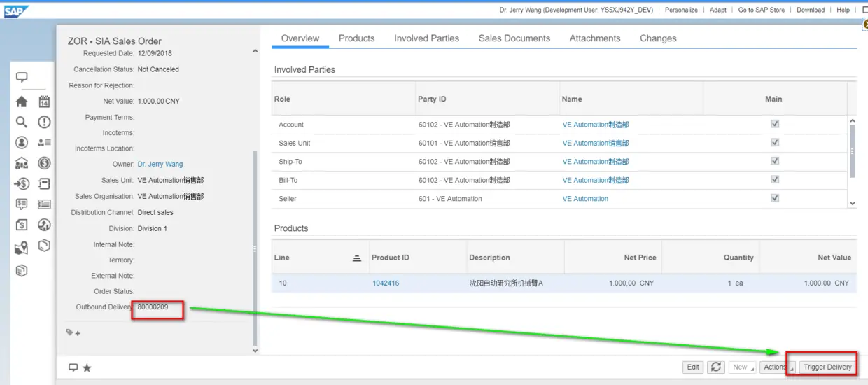Open the Involved Parties tab
Screen dimensions: 868x385
click(426, 38)
